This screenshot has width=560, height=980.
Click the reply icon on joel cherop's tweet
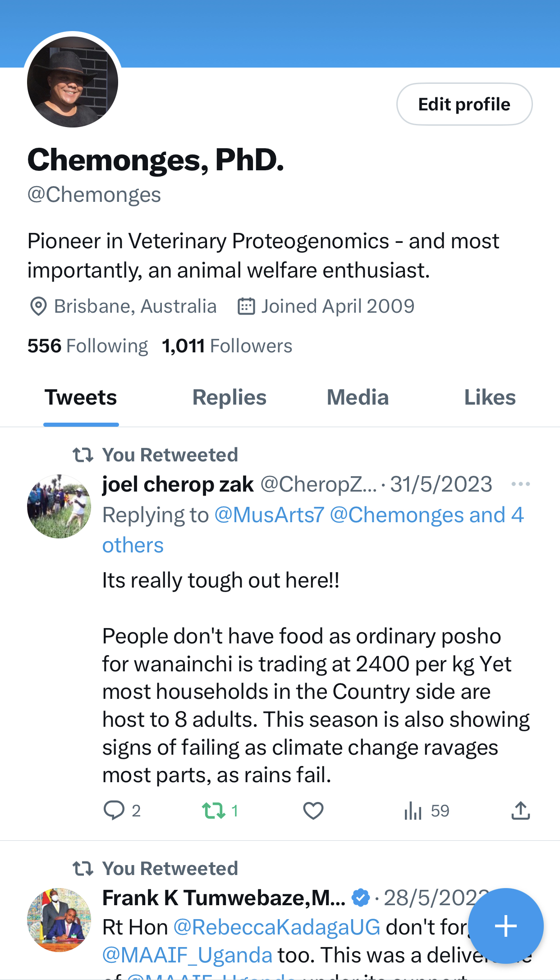coord(114,810)
